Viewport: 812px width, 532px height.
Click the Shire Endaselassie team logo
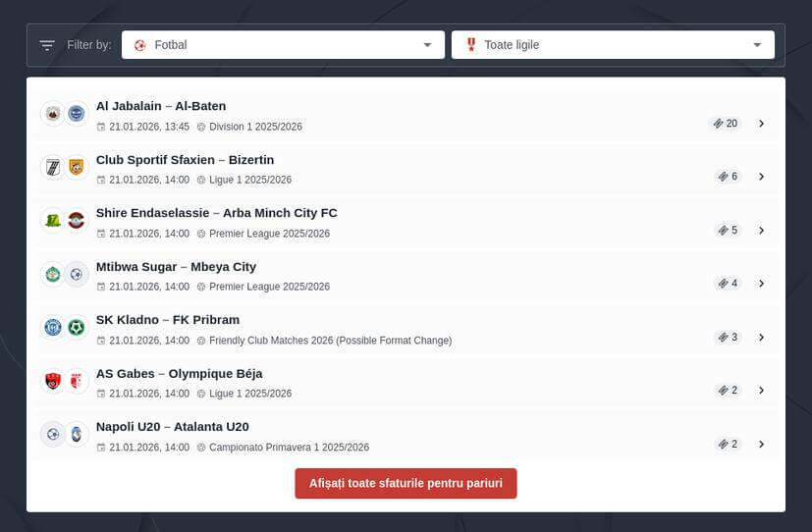coord(53,221)
